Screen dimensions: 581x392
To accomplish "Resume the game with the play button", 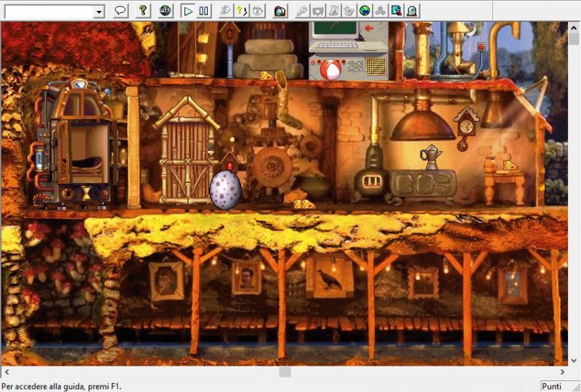I will [188, 11].
